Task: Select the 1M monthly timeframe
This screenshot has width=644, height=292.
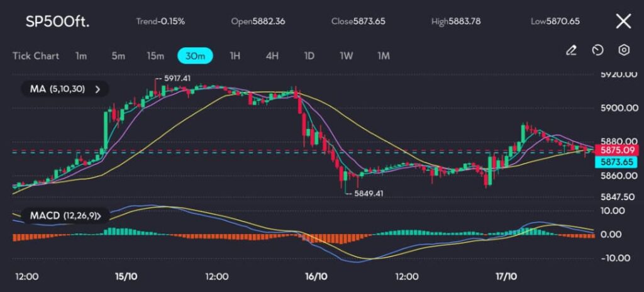Action: (384, 55)
